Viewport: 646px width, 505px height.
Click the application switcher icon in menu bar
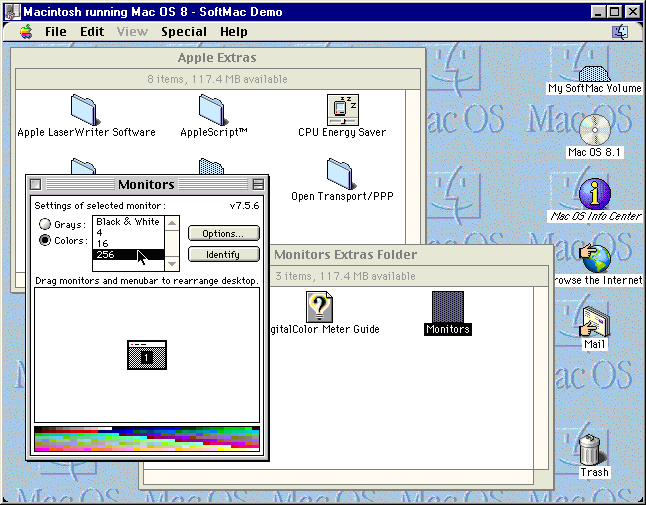[620, 31]
